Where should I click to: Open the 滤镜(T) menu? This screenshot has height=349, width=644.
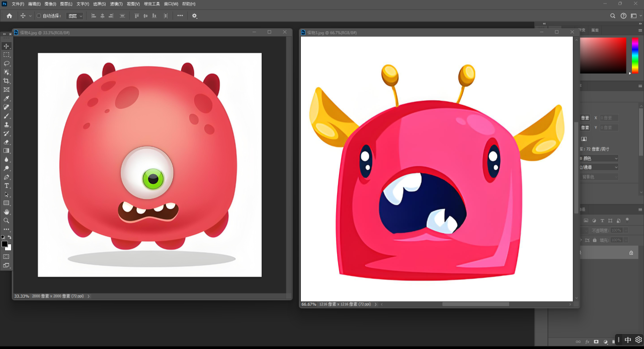(116, 4)
